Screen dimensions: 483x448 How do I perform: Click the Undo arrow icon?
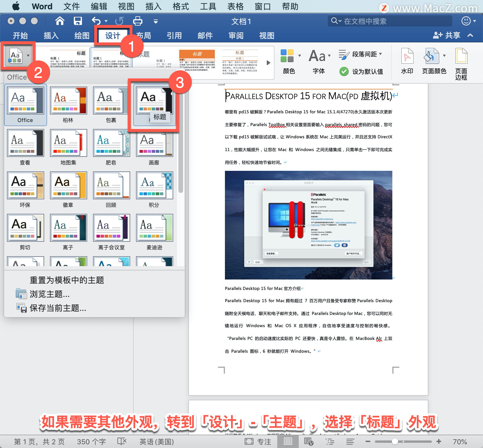(x=96, y=21)
